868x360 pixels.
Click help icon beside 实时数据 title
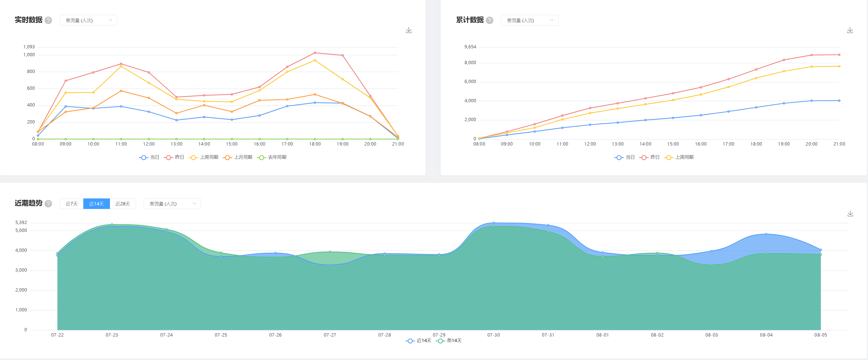pos(49,20)
